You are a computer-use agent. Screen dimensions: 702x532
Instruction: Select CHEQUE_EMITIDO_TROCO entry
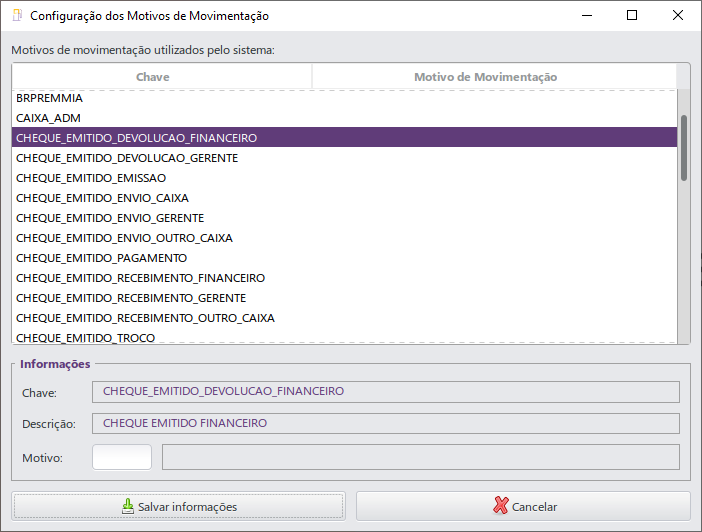(344, 338)
